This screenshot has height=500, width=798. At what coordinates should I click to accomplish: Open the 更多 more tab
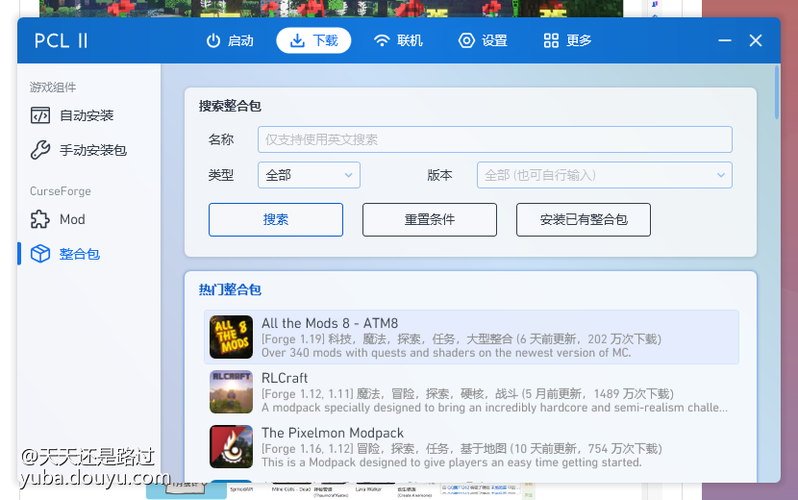(x=567, y=41)
